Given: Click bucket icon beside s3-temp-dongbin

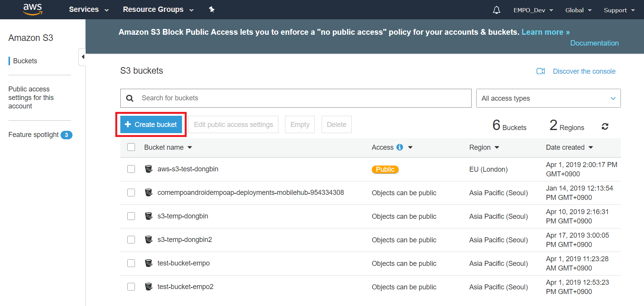Looking at the screenshot, I should pyautogui.click(x=148, y=216).
